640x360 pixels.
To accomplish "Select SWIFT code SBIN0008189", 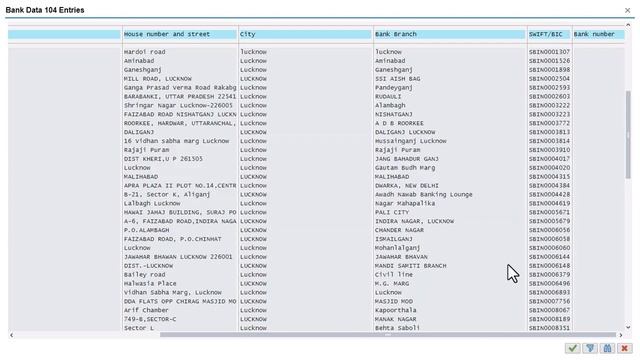I will 549,319.
